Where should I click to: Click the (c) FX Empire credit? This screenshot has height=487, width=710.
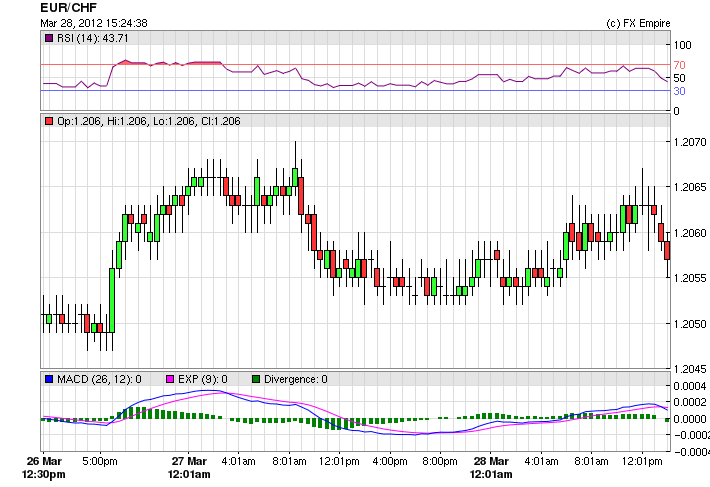point(640,23)
